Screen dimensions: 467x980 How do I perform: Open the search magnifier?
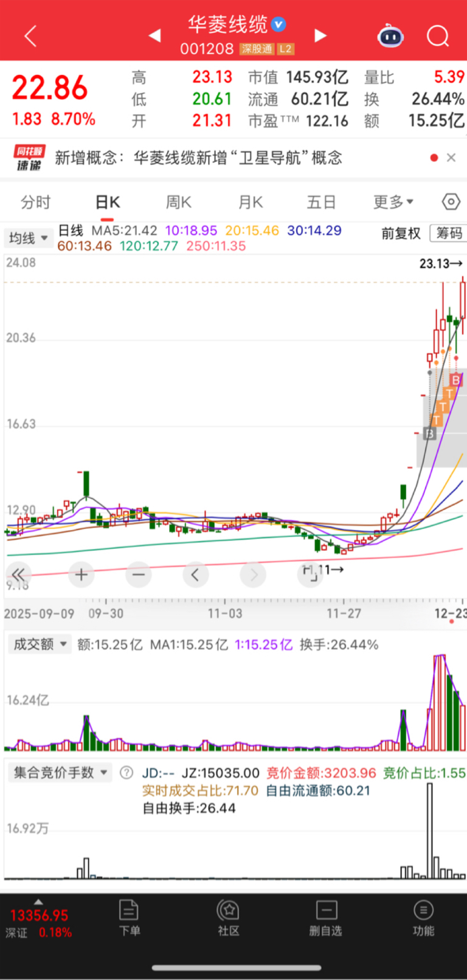click(437, 36)
